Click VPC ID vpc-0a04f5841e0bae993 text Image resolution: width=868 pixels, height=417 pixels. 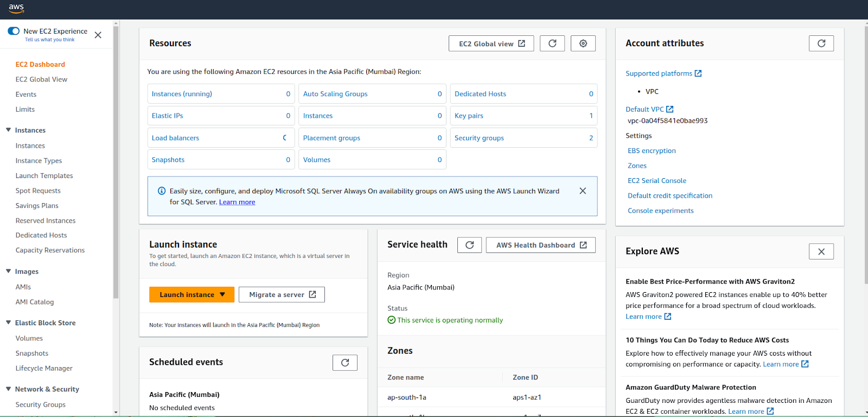coord(668,121)
